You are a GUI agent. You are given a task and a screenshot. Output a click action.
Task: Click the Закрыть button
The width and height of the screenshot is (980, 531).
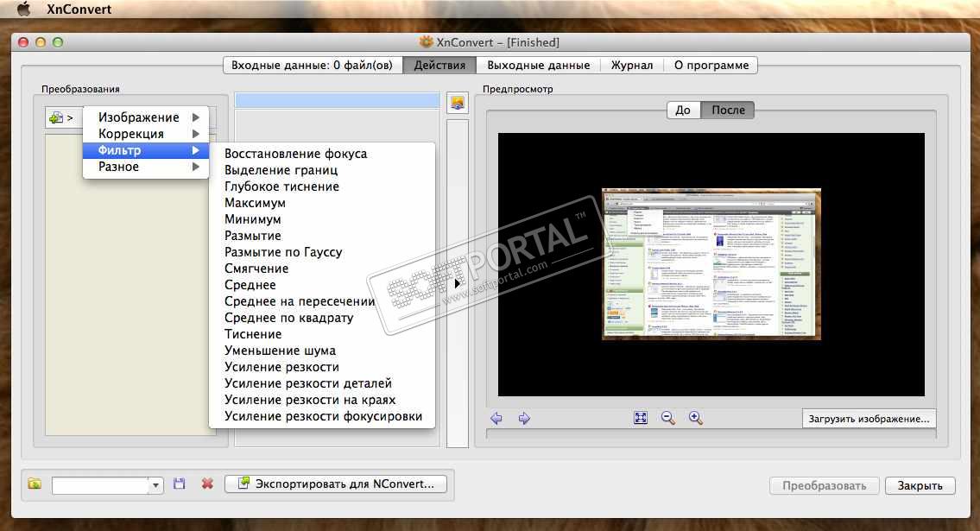point(920,485)
